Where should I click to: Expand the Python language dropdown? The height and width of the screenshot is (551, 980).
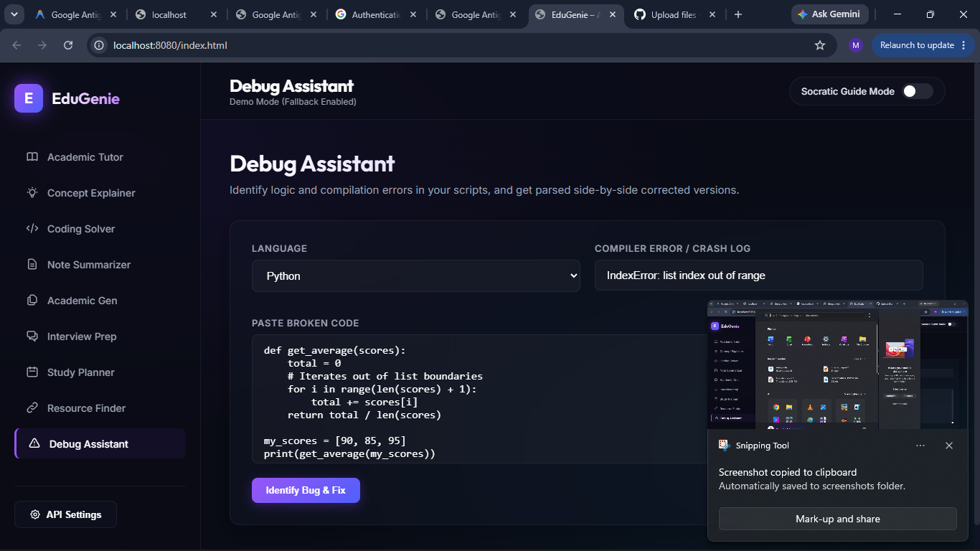(x=415, y=275)
